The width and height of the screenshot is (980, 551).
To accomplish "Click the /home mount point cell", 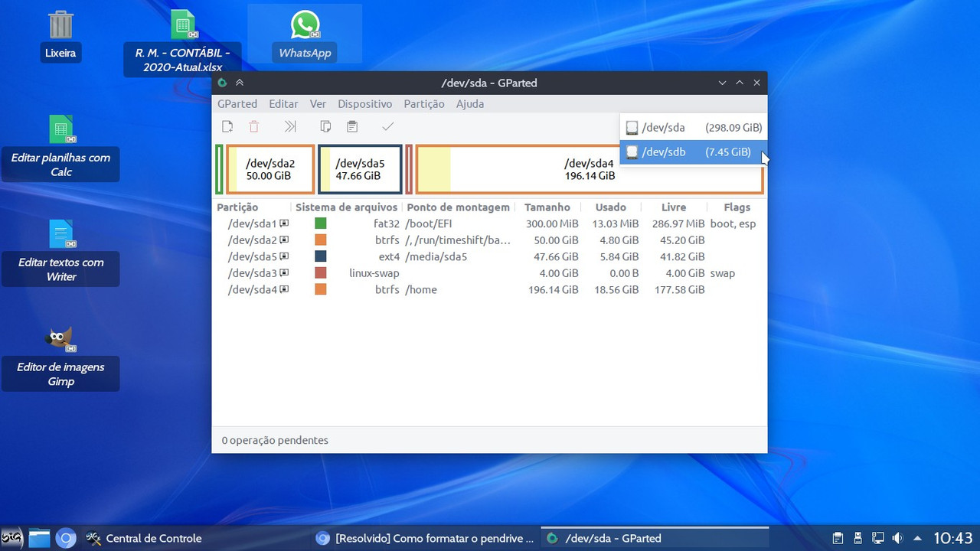I will (x=421, y=289).
